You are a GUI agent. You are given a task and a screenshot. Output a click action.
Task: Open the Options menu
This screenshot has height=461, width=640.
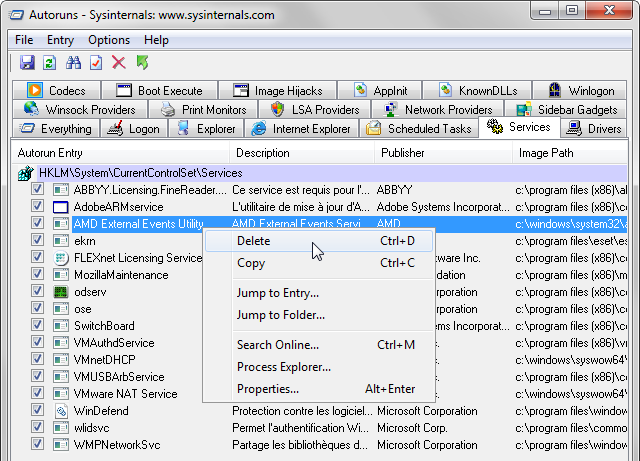point(109,40)
